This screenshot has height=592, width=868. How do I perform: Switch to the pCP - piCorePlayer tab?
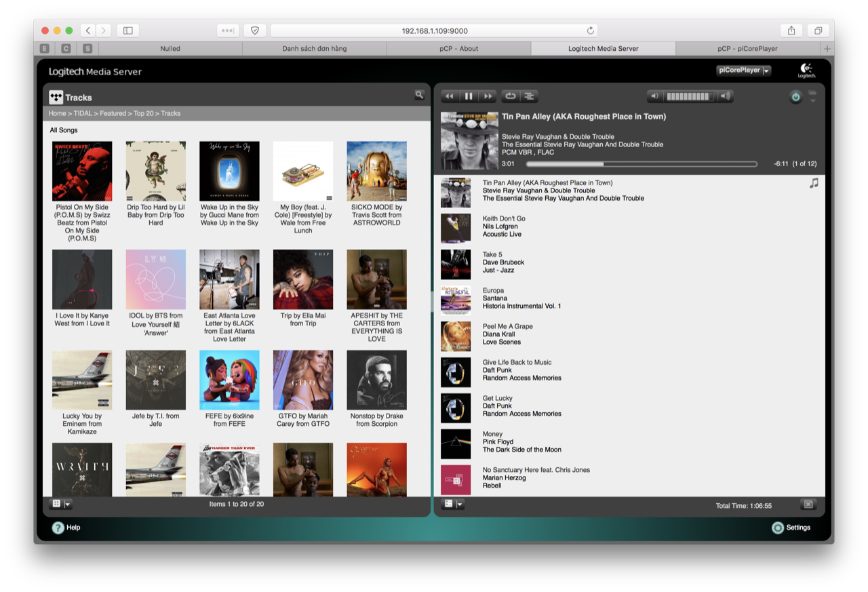point(748,49)
